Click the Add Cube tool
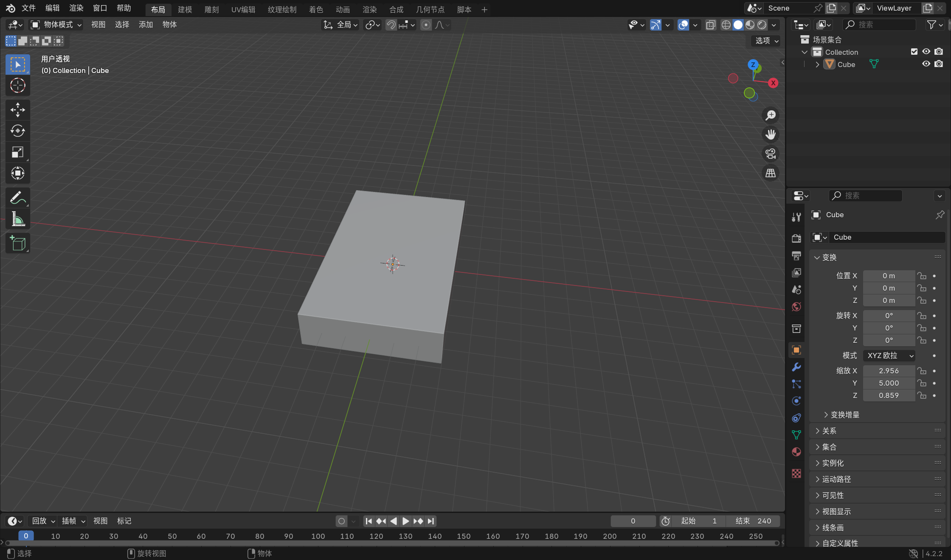 (17, 244)
